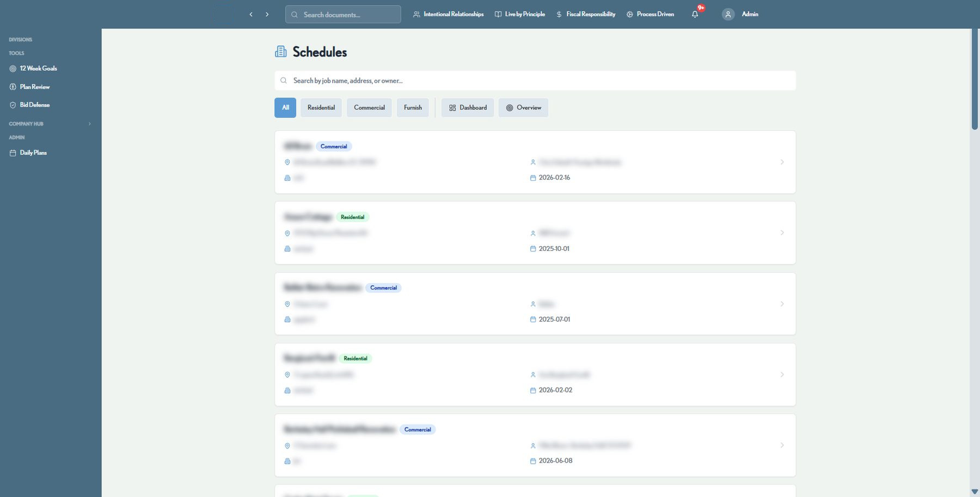Click the Commercial badge on first card
Image resolution: width=980 pixels, height=497 pixels.
click(x=334, y=146)
